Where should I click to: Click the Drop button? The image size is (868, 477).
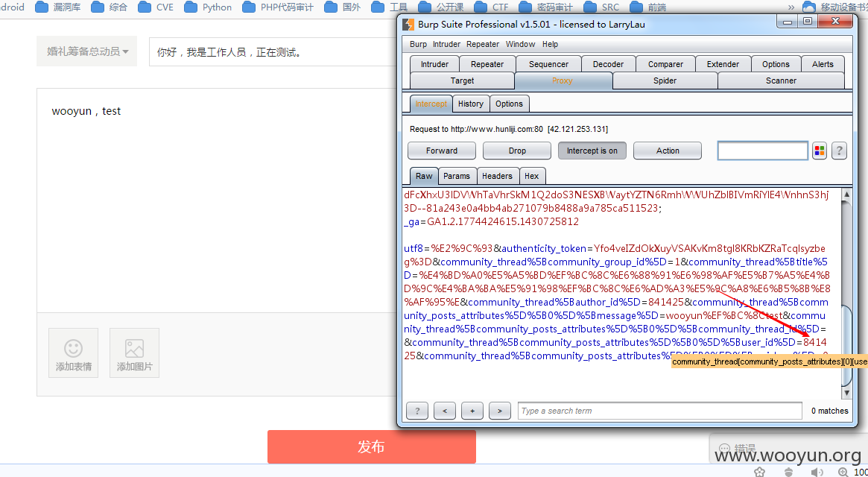click(517, 151)
